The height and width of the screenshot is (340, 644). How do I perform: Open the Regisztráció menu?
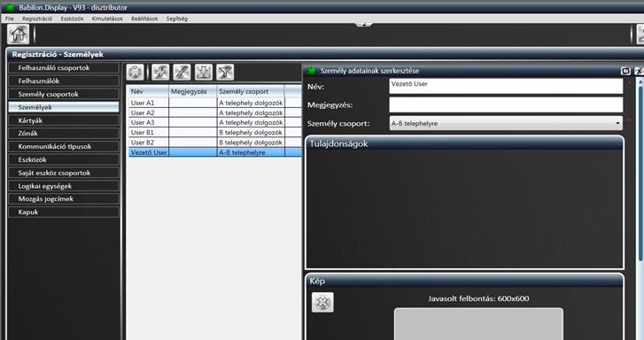[x=37, y=19]
